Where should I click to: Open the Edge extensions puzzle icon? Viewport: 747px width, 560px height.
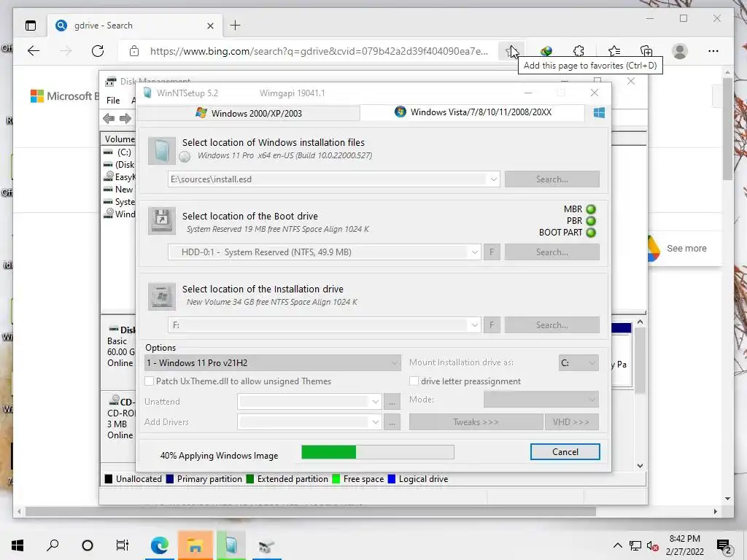pyautogui.click(x=578, y=51)
